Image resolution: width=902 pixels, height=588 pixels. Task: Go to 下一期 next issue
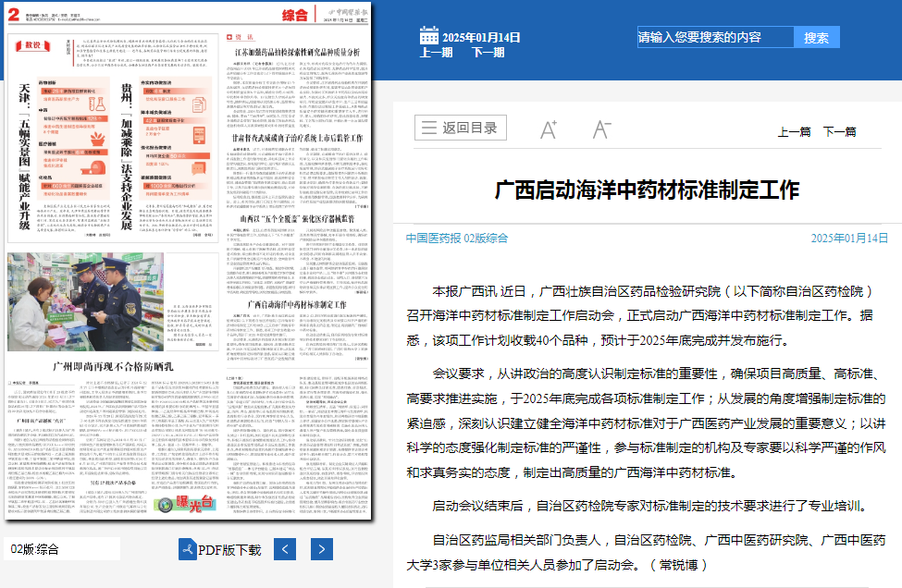[488, 53]
